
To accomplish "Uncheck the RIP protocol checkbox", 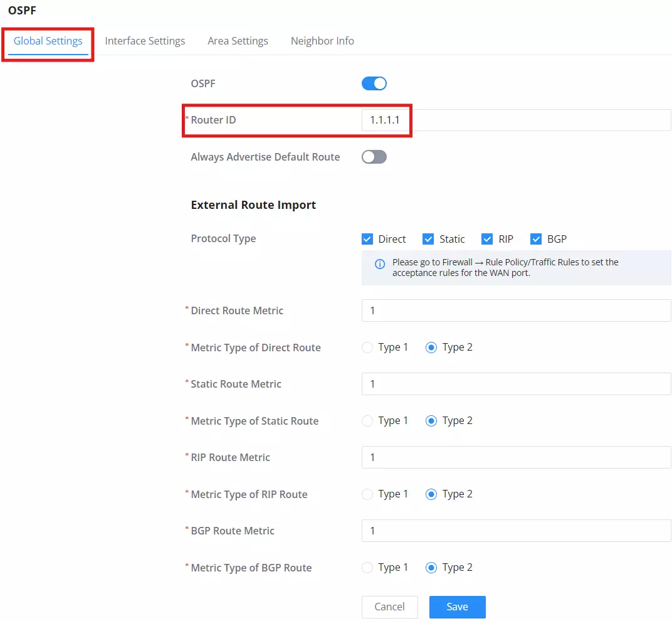I will coord(487,239).
